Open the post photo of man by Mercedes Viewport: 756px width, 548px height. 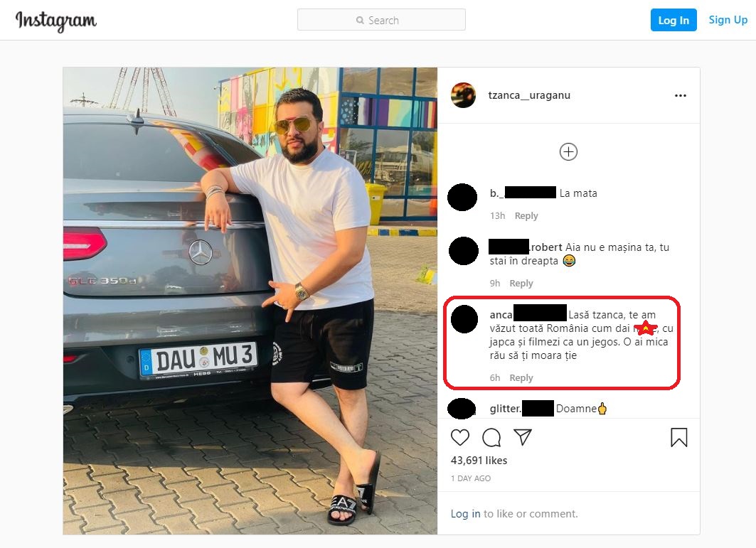(x=250, y=301)
